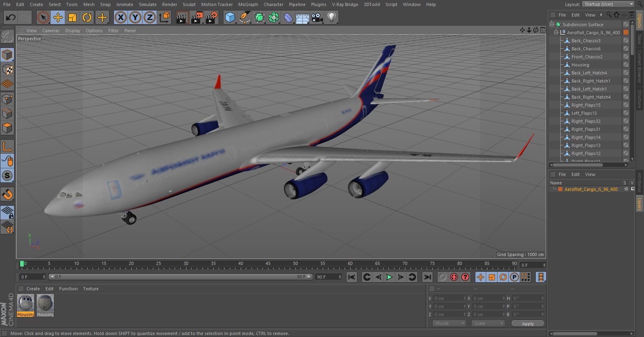644x337 pixels.
Task: Select the Housing object in the tree
Action: click(x=580, y=65)
